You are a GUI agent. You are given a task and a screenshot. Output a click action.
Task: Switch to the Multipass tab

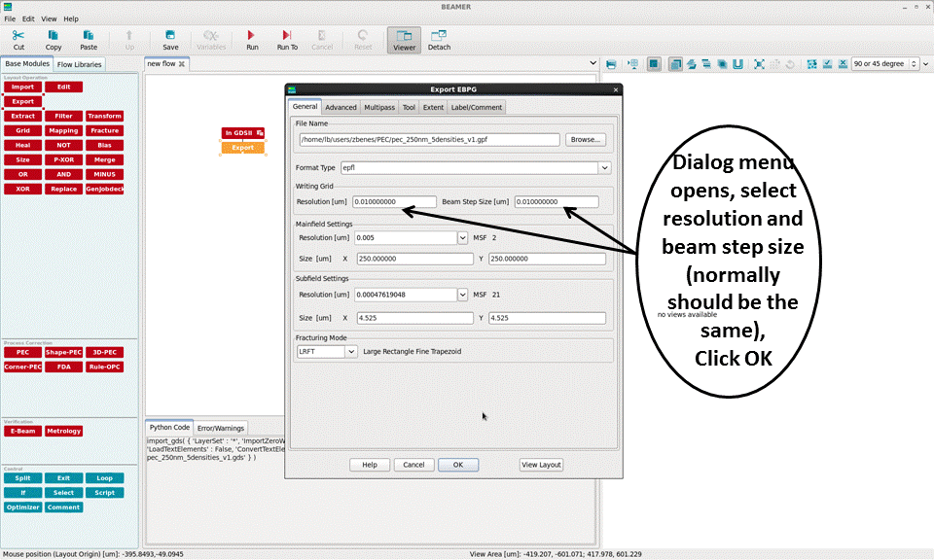(x=379, y=108)
